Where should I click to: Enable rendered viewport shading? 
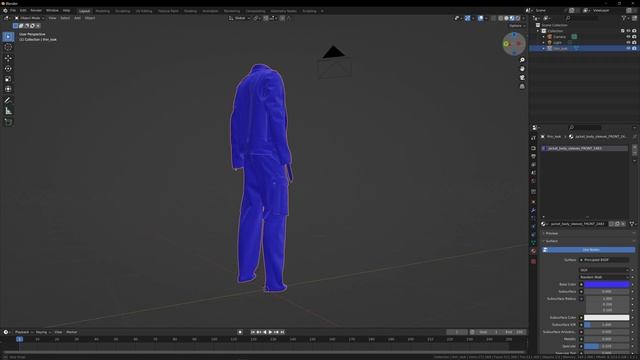(x=518, y=18)
